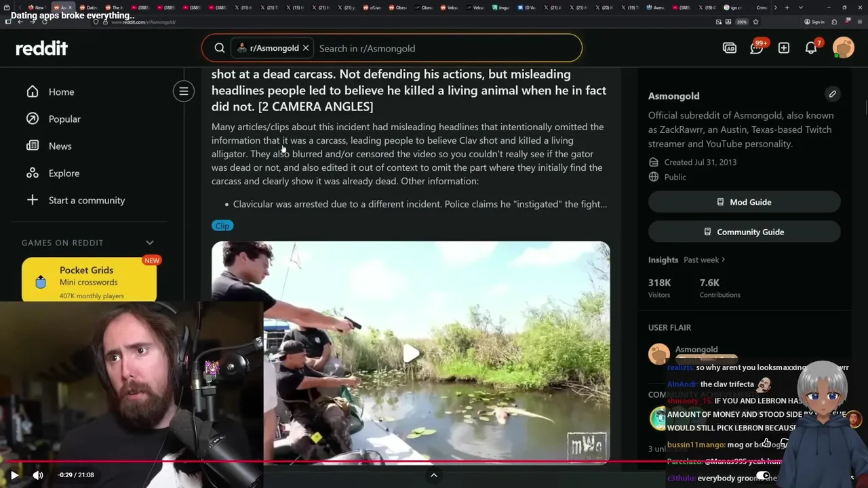Open the Community Guide
The width and height of the screenshot is (868, 488).
point(744,232)
